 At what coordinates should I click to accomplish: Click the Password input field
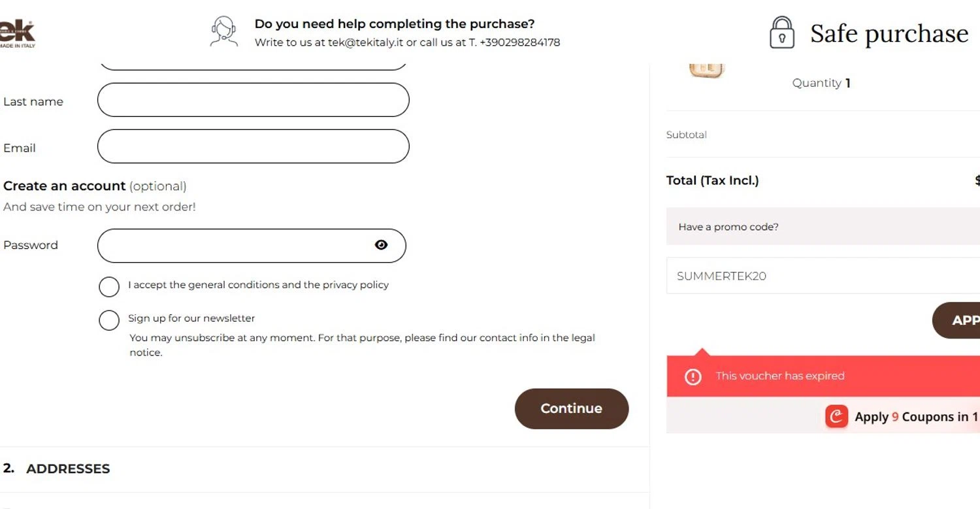click(x=235, y=246)
